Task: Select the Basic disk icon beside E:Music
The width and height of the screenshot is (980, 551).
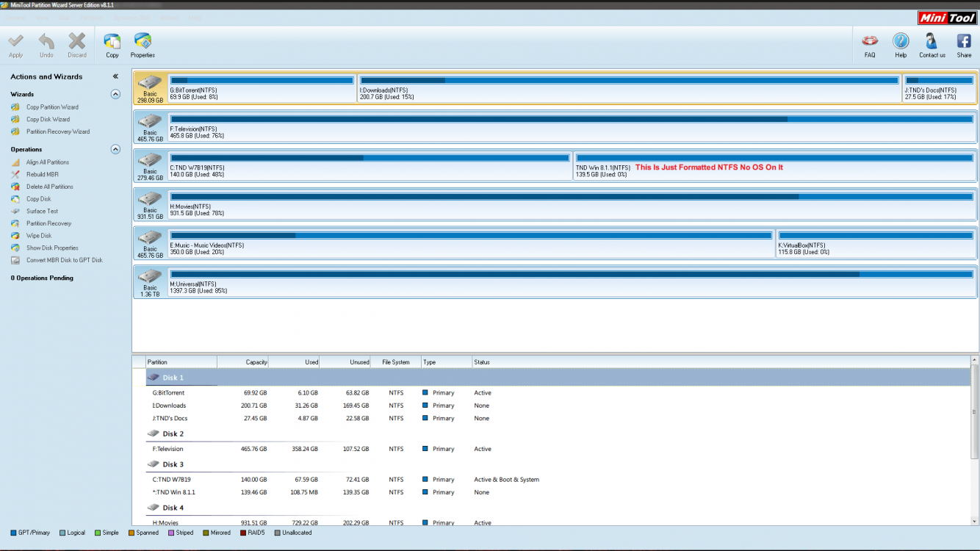Action: tap(150, 244)
